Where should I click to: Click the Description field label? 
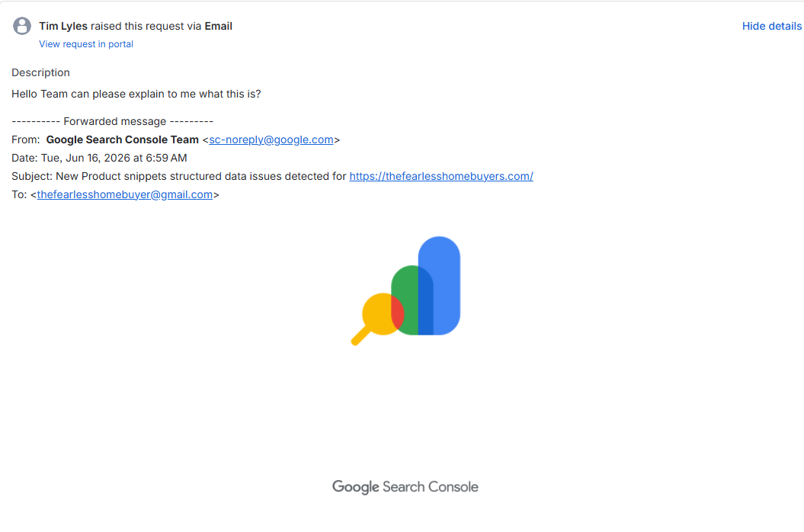coord(40,72)
